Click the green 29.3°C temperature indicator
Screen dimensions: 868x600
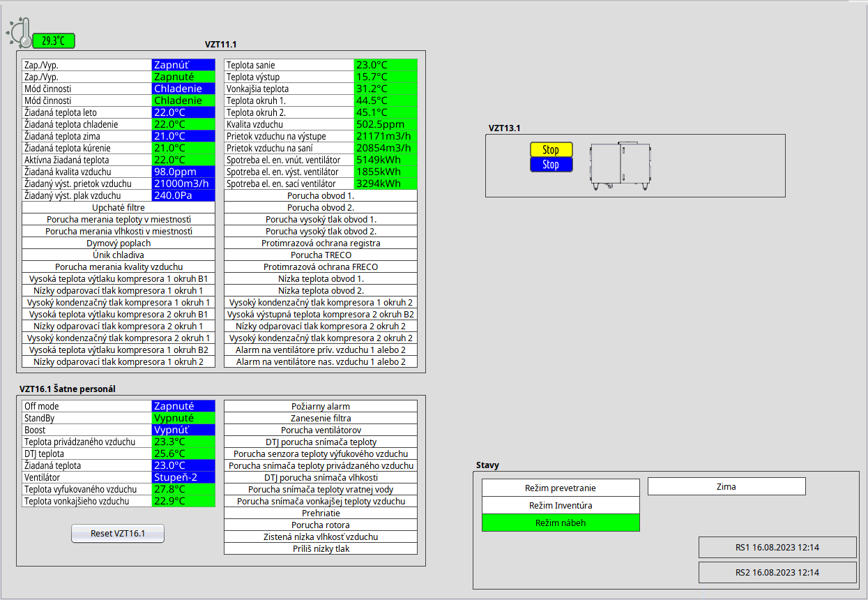(x=53, y=41)
